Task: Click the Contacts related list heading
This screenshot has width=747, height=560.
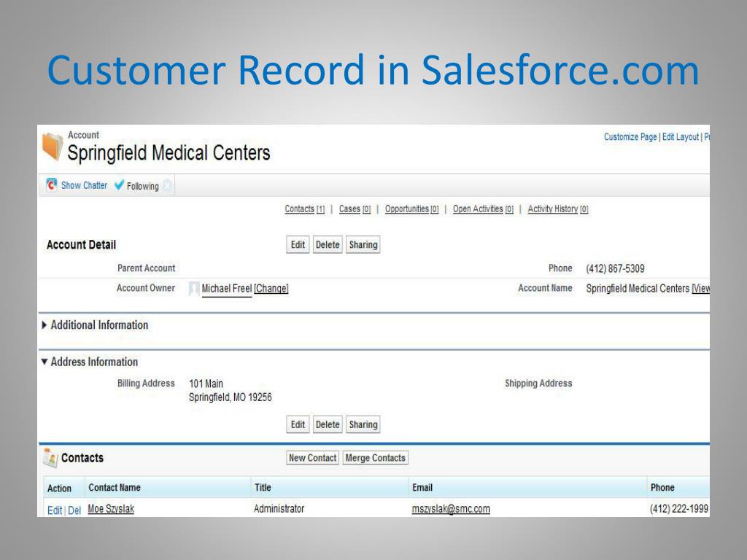Action: 82,458
